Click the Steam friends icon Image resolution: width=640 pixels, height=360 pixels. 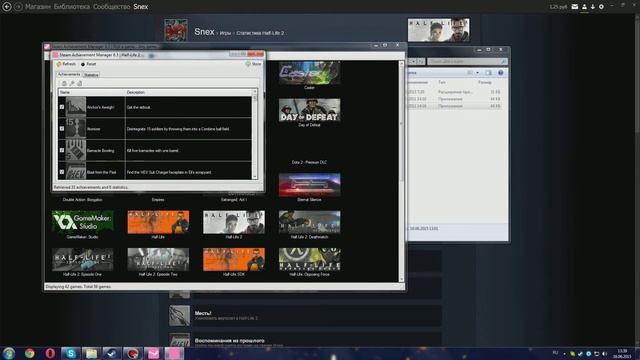[584, 7]
